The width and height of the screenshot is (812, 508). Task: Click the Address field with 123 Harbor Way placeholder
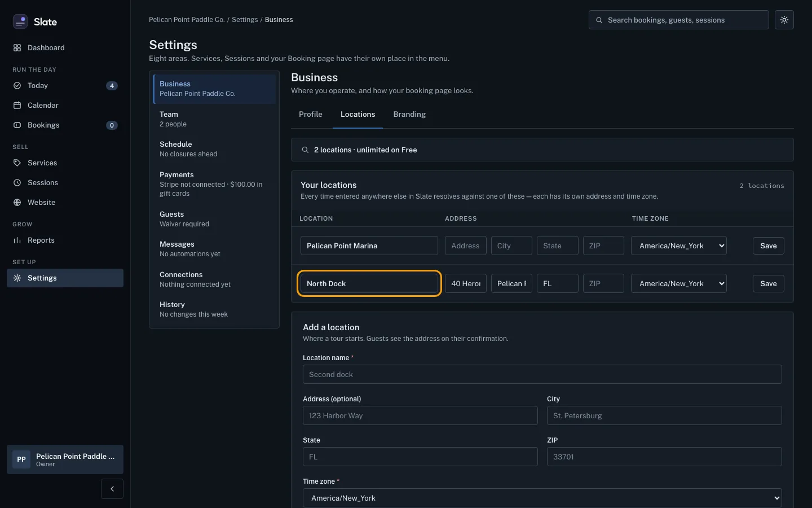(x=420, y=415)
